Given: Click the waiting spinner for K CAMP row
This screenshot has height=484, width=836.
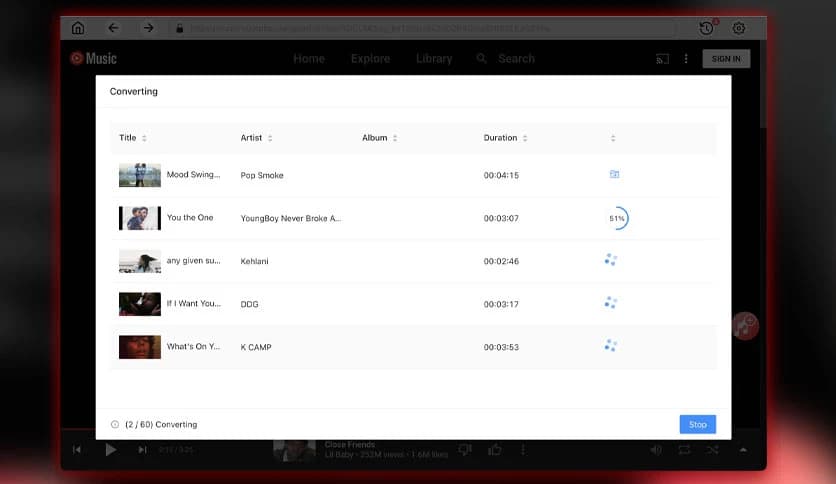Looking at the screenshot, I should [611, 346].
